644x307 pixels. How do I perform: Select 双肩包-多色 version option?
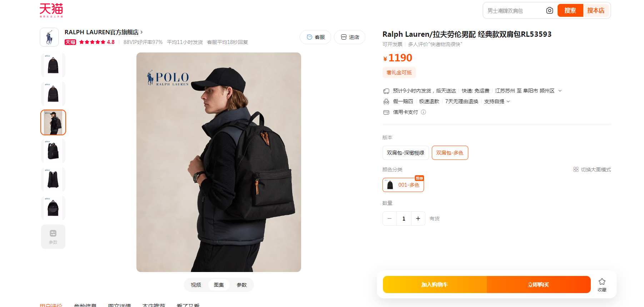tap(450, 153)
